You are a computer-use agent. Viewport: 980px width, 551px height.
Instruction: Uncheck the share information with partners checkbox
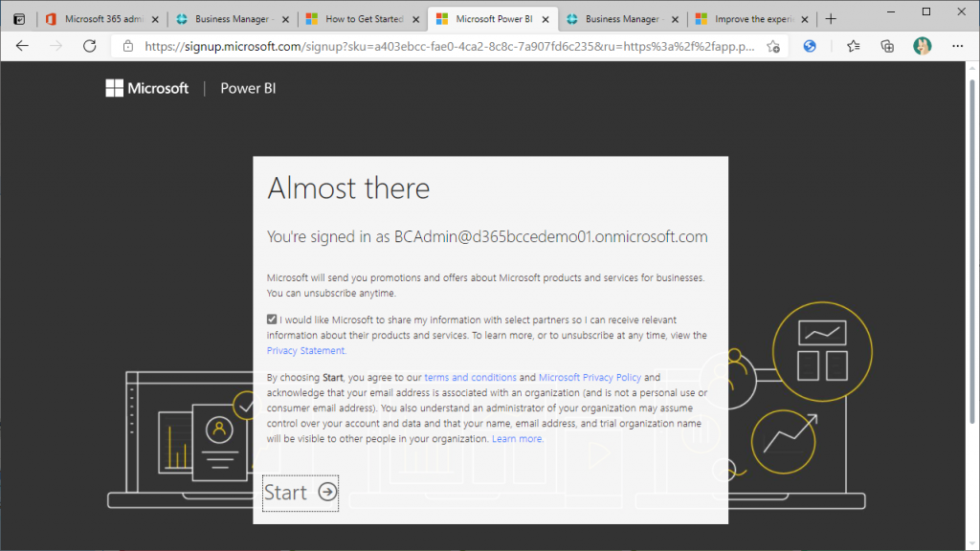pyautogui.click(x=272, y=320)
